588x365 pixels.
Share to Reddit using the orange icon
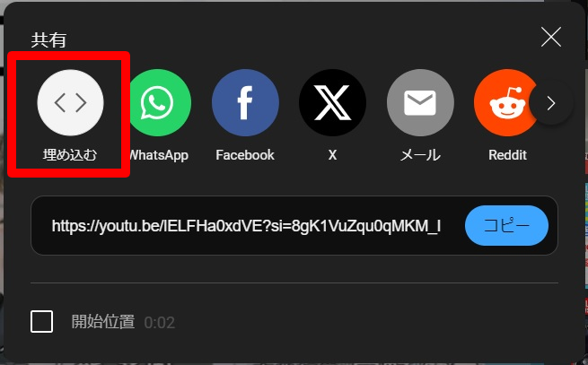(x=505, y=102)
